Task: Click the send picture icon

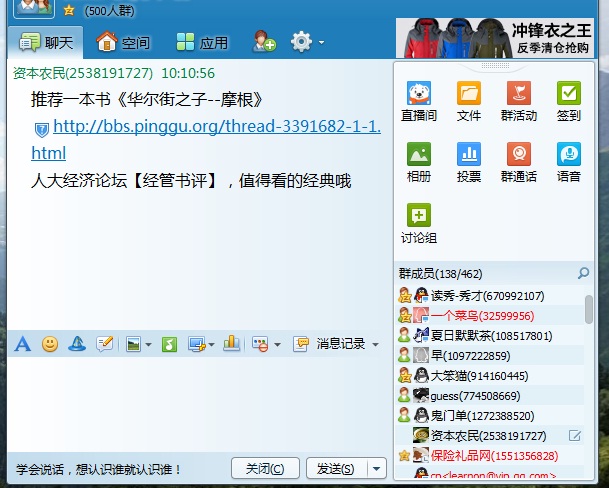Action: [133, 344]
